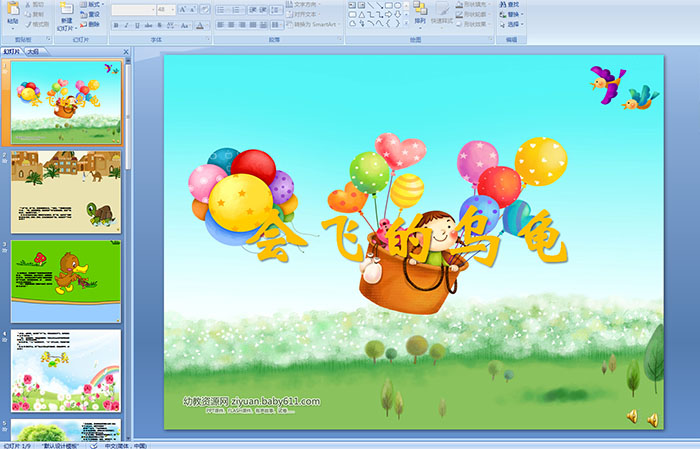Click Clear Formatting eraser icon
The image size is (700, 449).
click(205, 10)
